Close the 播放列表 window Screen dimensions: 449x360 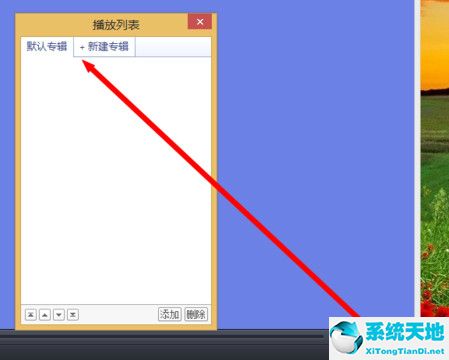click(x=200, y=22)
